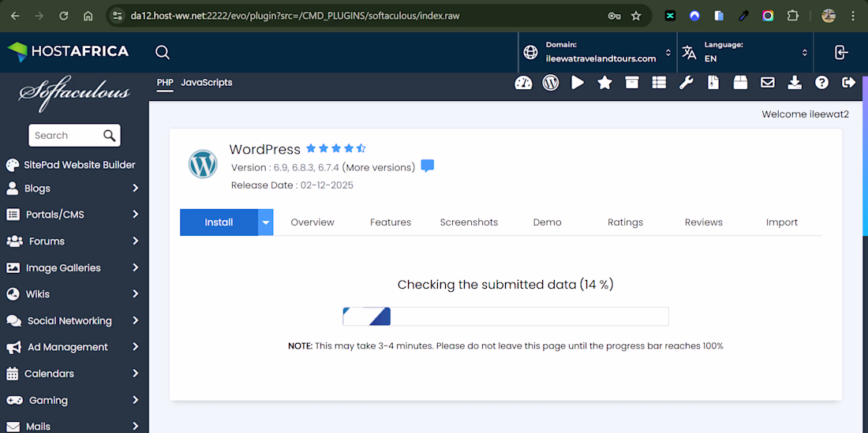
Task: Click the play-shaped demos icon in toolbar
Action: (x=578, y=83)
